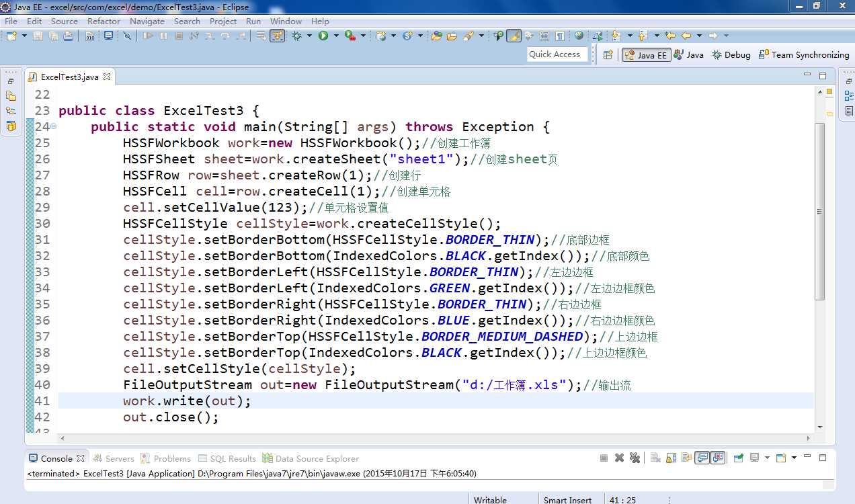Open the Refactor menu
The image size is (855, 504).
104,21
